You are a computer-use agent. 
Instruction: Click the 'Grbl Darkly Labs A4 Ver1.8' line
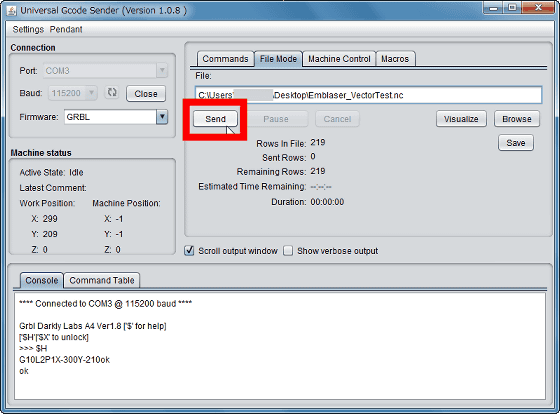tap(92, 326)
